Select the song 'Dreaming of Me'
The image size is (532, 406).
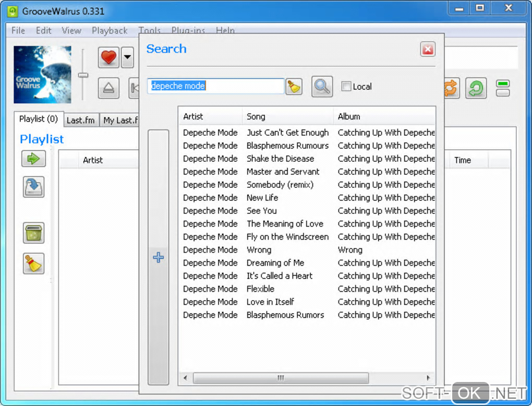coord(275,262)
